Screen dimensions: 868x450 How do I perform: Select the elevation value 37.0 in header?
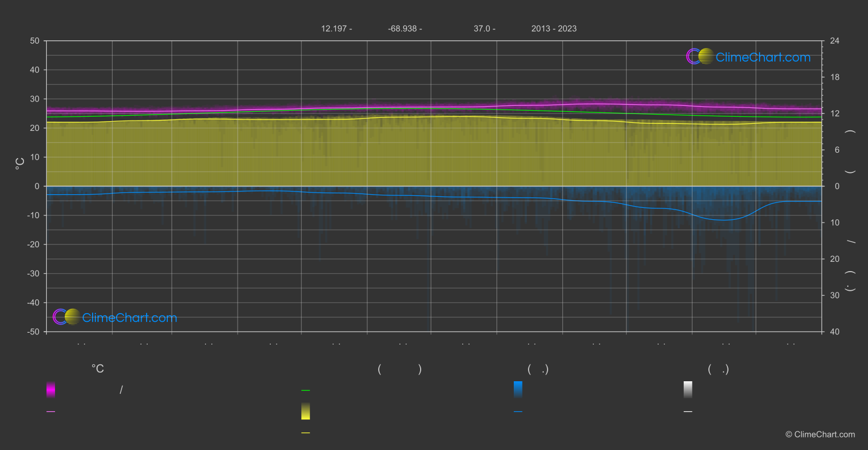(482, 29)
